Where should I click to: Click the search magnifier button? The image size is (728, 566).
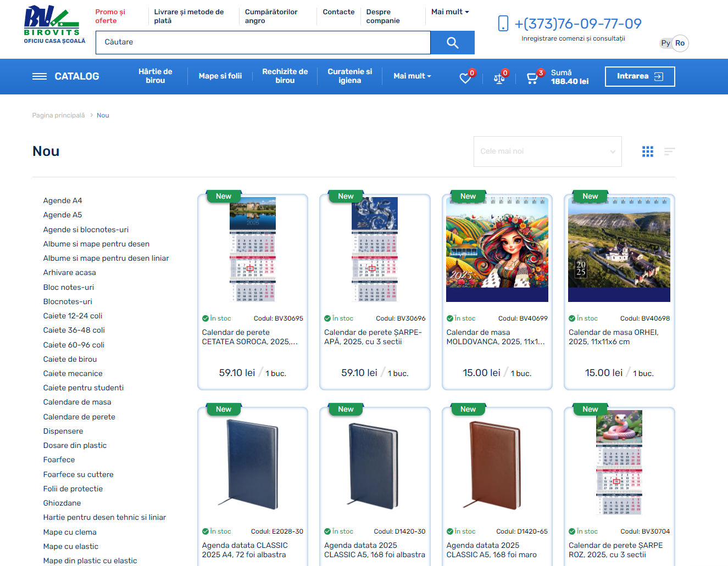452,42
